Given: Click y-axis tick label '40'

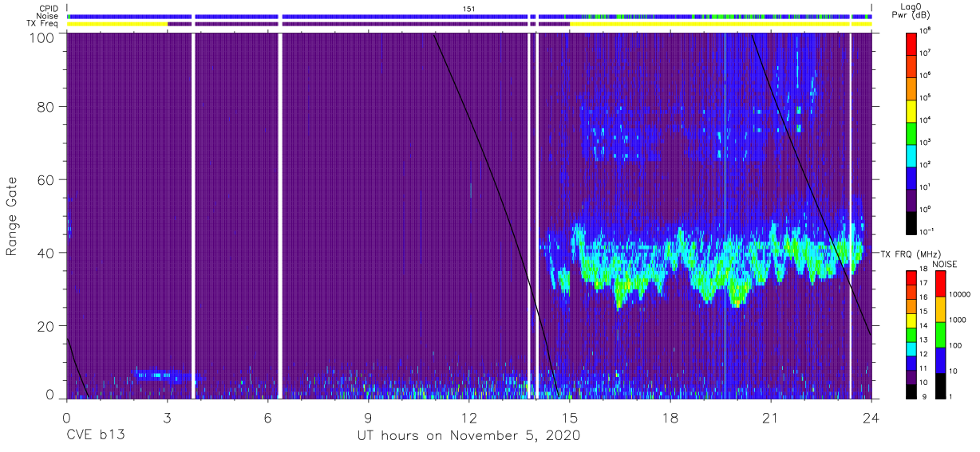Looking at the screenshot, I should pyautogui.click(x=47, y=253).
